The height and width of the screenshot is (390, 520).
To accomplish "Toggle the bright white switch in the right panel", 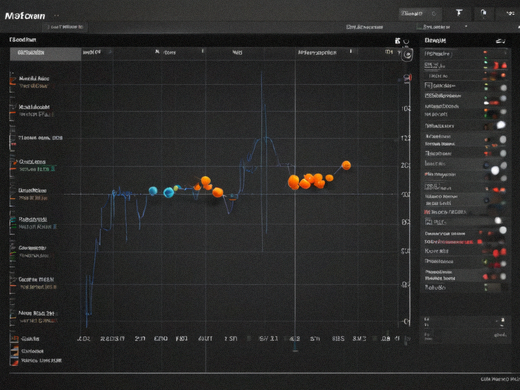I will click(x=501, y=125).
